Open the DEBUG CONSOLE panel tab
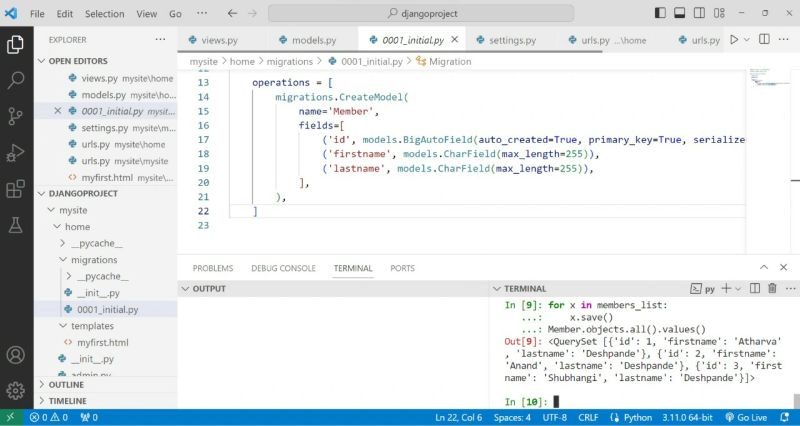The width and height of the screenshot is (800, 426). tap(283, 268)
